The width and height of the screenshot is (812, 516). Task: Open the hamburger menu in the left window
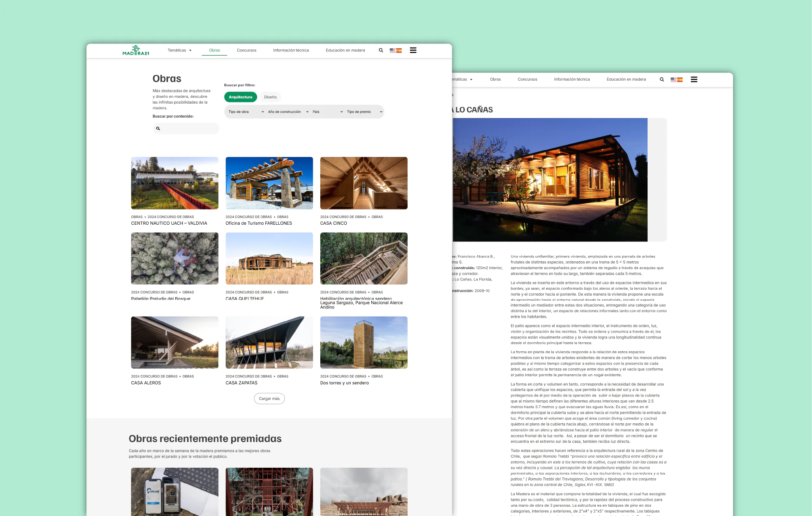(x=413, y=50)
